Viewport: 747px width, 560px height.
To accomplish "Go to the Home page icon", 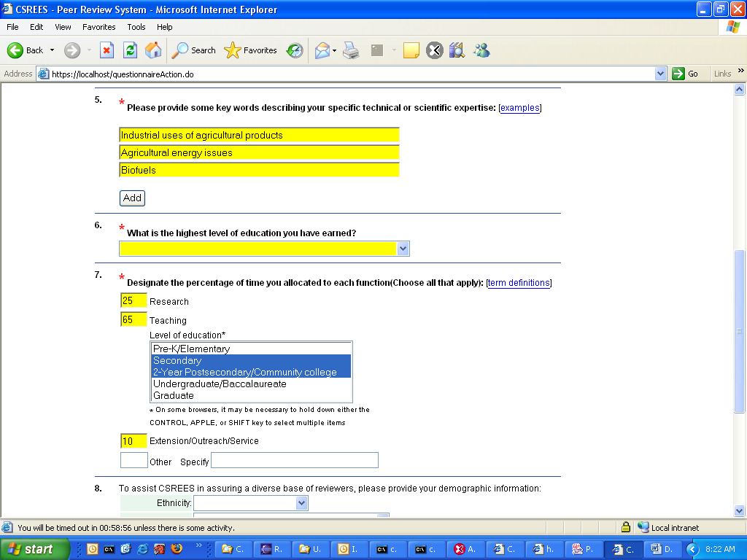I will (x=153, y=50).
